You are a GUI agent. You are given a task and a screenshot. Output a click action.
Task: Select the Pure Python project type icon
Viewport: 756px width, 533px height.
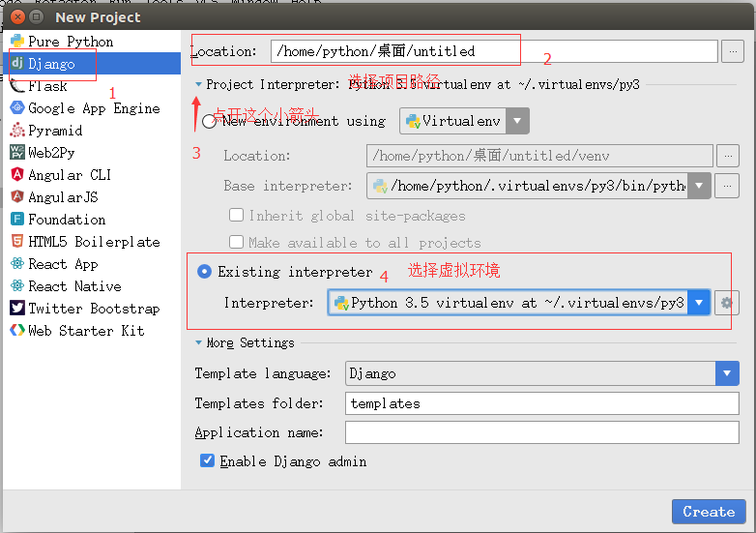click(17, 42)
